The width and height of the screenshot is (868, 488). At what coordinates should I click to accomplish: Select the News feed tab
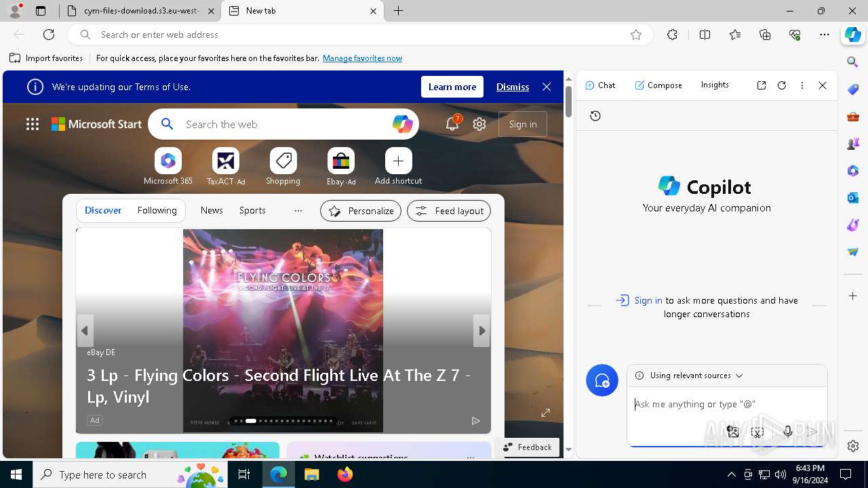click(x=212, y=210)
